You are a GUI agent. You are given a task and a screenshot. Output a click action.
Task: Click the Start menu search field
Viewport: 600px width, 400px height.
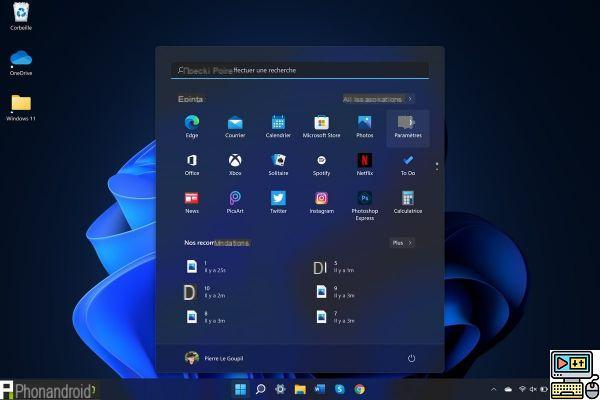(x=300, y=70)
